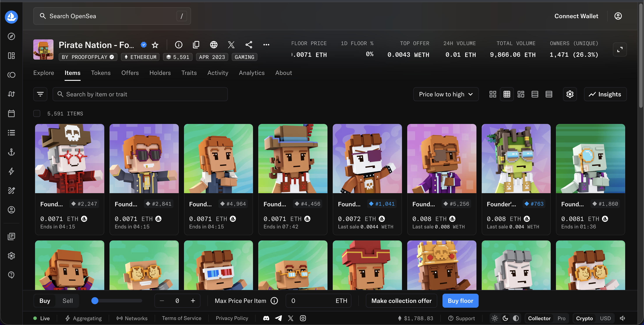Open the Explore tab
This screenshot has width=644, height=325.
[x=44, y=73]
